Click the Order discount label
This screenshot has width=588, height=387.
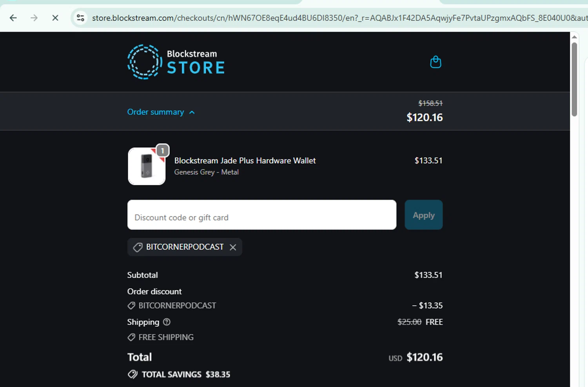coord(154,291)
